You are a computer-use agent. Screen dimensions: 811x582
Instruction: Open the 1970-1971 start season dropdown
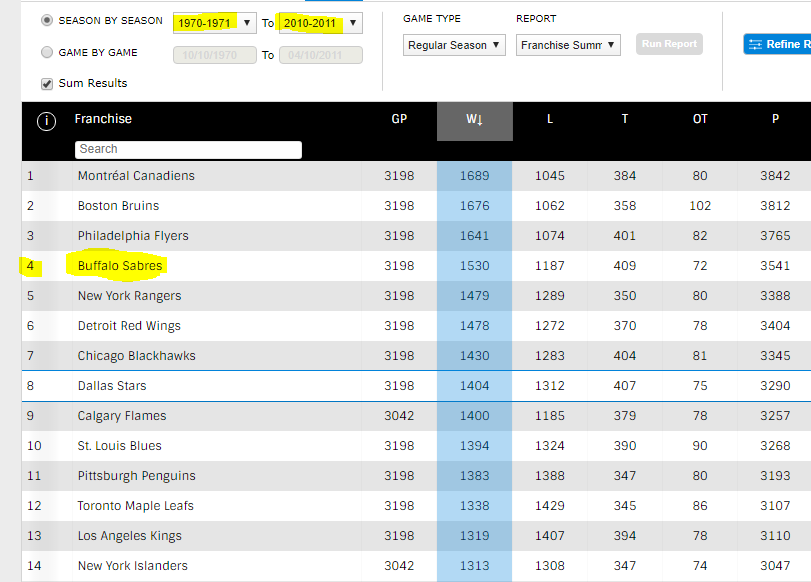215,23
